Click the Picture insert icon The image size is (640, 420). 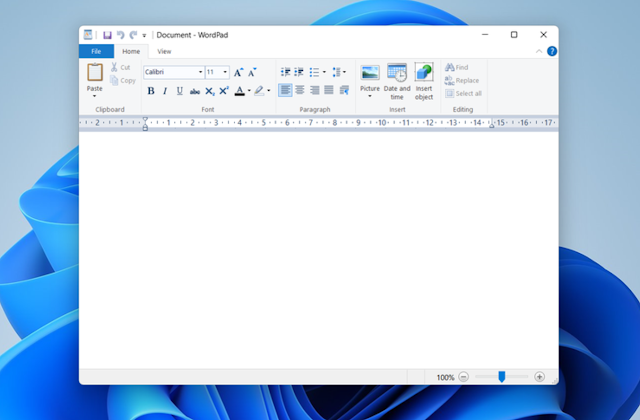click(370, 73)
